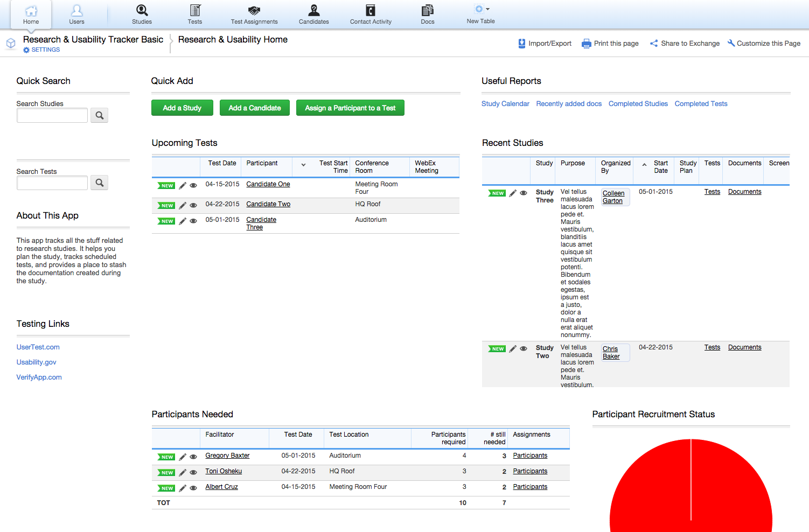Click the Search Tests input field
This screenshot has width=809, height=532.
52,183
